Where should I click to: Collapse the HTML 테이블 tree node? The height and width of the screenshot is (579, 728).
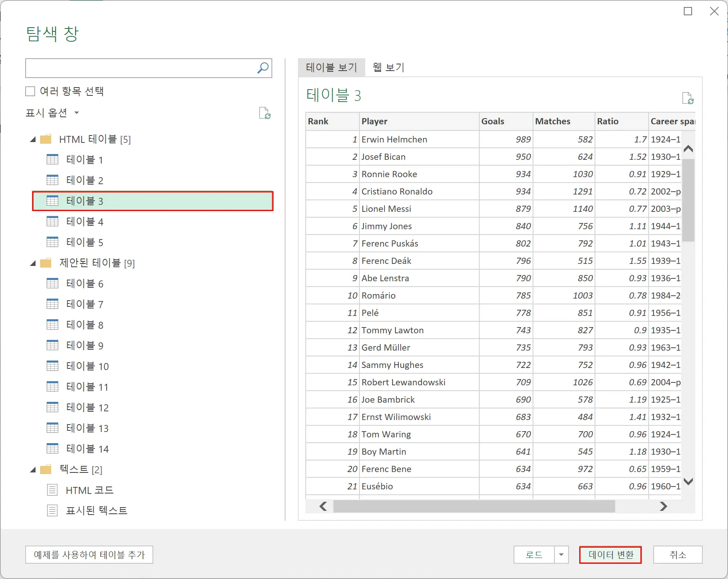pyautogui.click(x=33, y=139)
